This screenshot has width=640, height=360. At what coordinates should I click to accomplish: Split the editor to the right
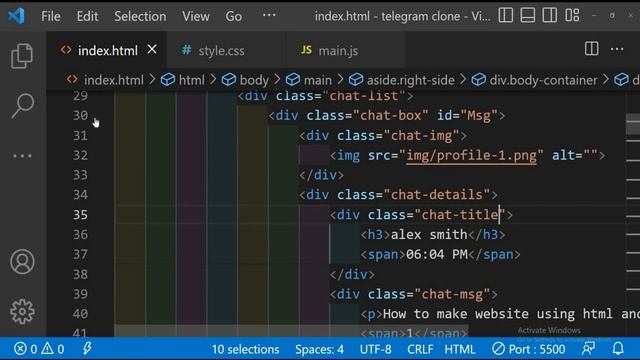tap(591, 49)
